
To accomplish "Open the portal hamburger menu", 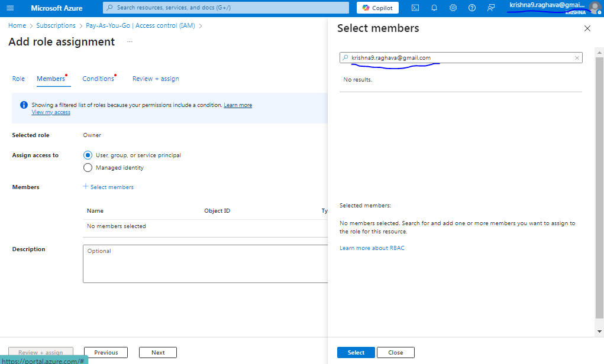I will tap(9, 8).
